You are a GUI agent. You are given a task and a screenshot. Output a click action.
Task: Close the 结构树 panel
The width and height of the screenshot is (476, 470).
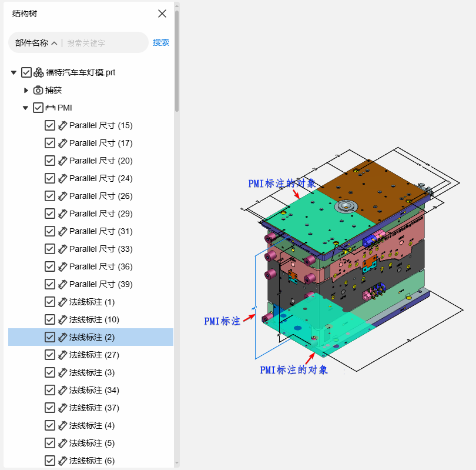162,14
